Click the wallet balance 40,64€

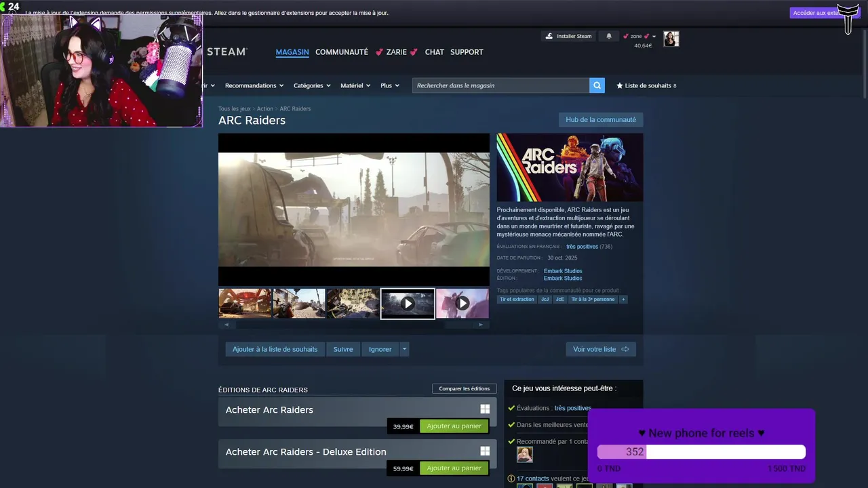coord(643,45)
